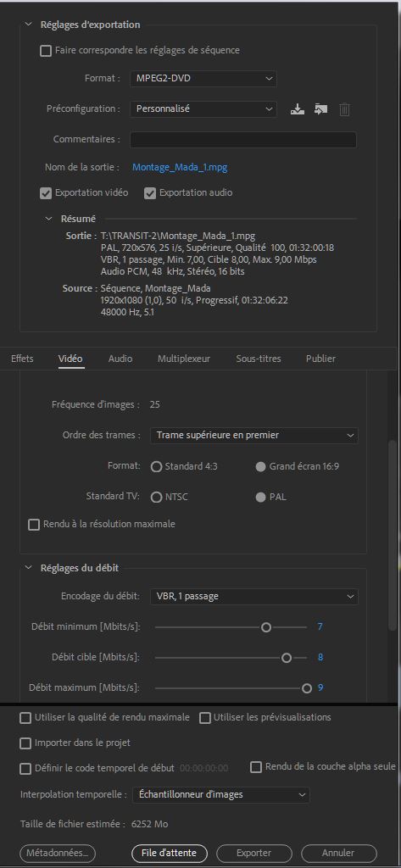
Task: Switch to the Audio tab
Action: 120,359
